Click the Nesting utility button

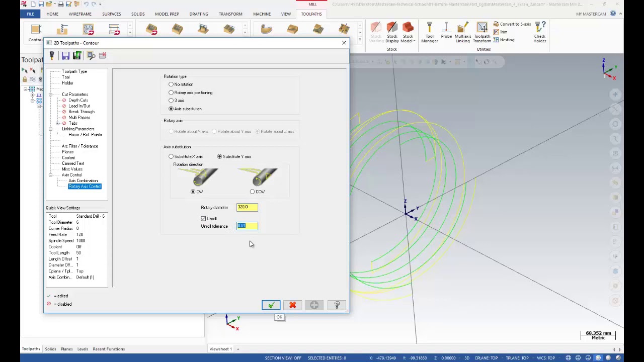[x=504, y=40]
